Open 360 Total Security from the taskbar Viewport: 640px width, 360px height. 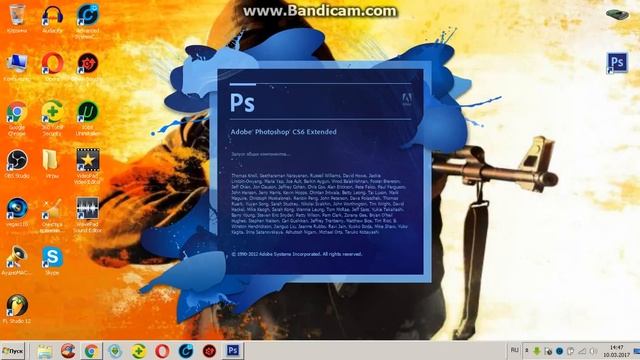(139, 351)
